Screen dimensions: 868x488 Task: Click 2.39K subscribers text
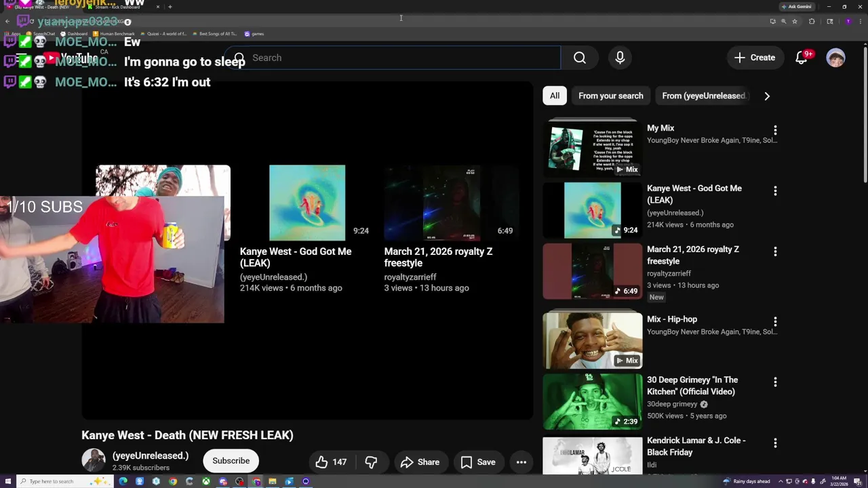coord(141,468)
